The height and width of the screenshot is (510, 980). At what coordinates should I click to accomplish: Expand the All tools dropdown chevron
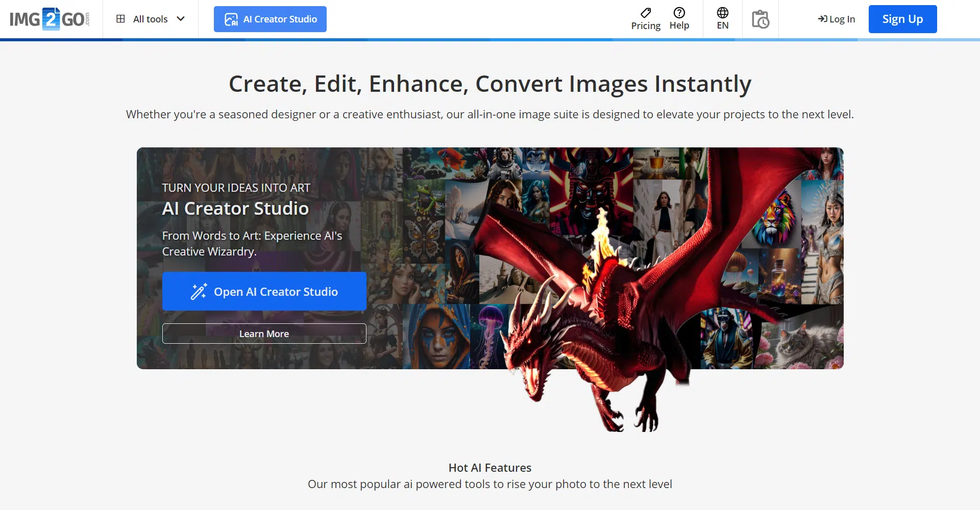tap(181, 19)
